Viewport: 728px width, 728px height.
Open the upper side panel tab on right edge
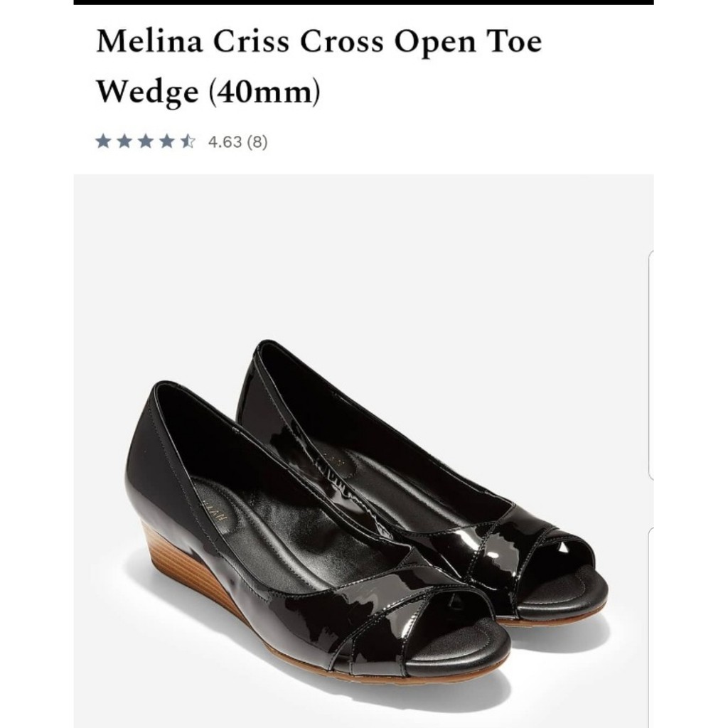click(x=652, y=363)
